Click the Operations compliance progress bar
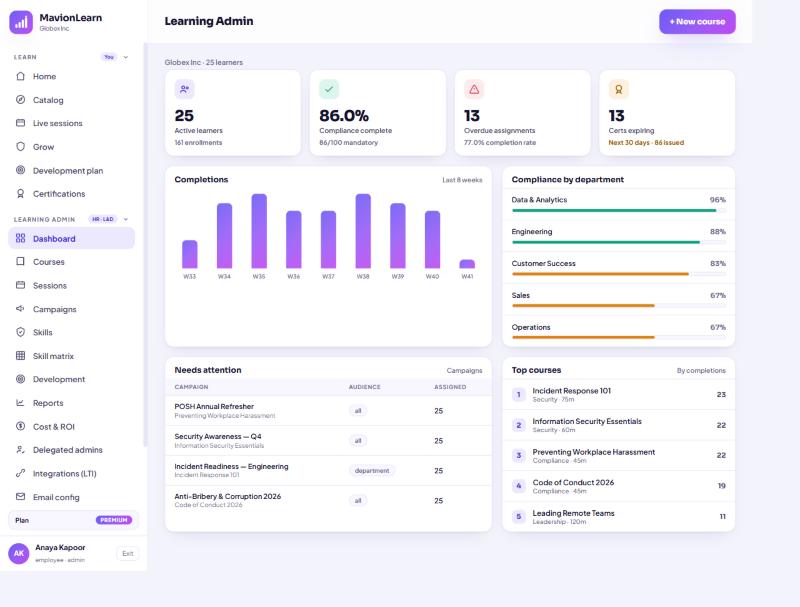800x607 pixels. pos(619,337)
